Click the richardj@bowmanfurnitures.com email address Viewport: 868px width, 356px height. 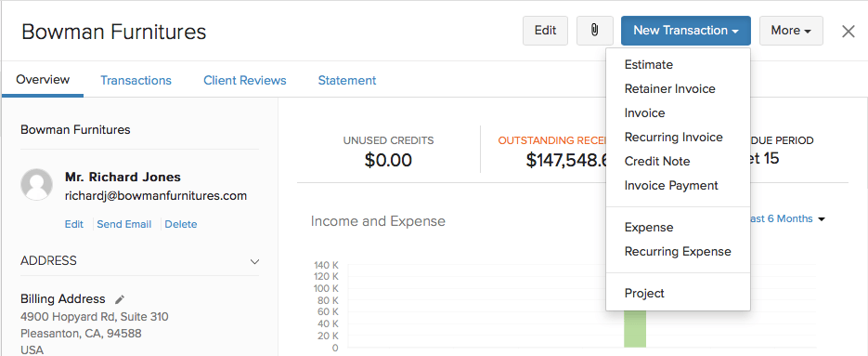[x=156, y=196]
